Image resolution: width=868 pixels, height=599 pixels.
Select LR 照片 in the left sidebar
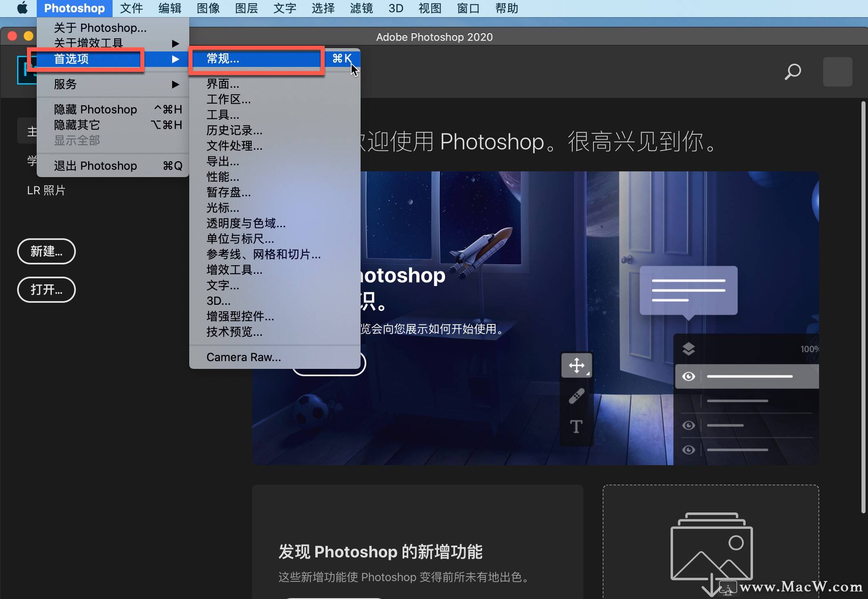coord(46,190)
